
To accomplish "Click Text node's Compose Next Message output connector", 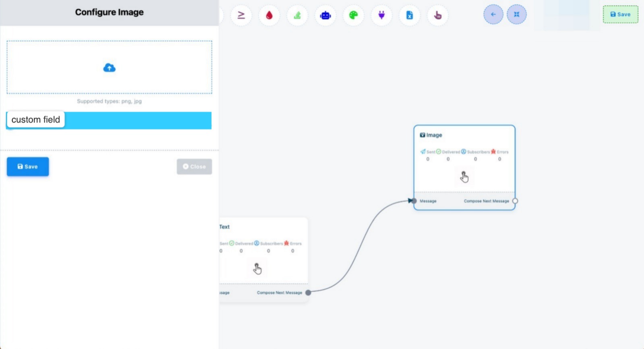I will coord(308,293).
